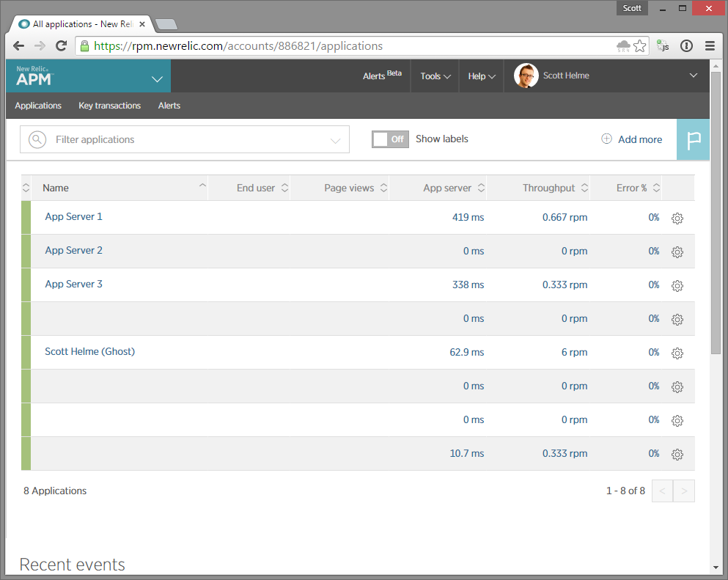Open the App Server 2 application link
The image size is (728, 580).
click(x=73, y=251)
